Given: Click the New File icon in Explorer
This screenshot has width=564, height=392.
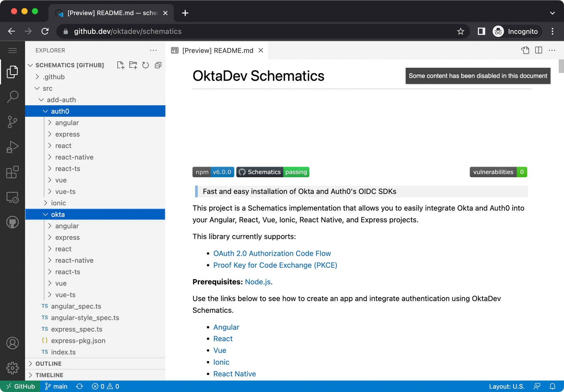Looking at the screenshot, I should pyautogui.click(x=121, y=65).
